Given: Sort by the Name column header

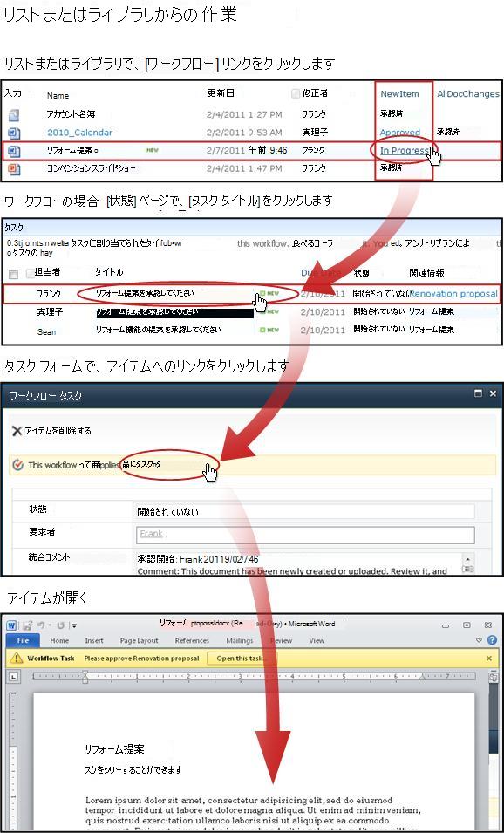Looking at the screenshot, I should (x=58, y=96).
